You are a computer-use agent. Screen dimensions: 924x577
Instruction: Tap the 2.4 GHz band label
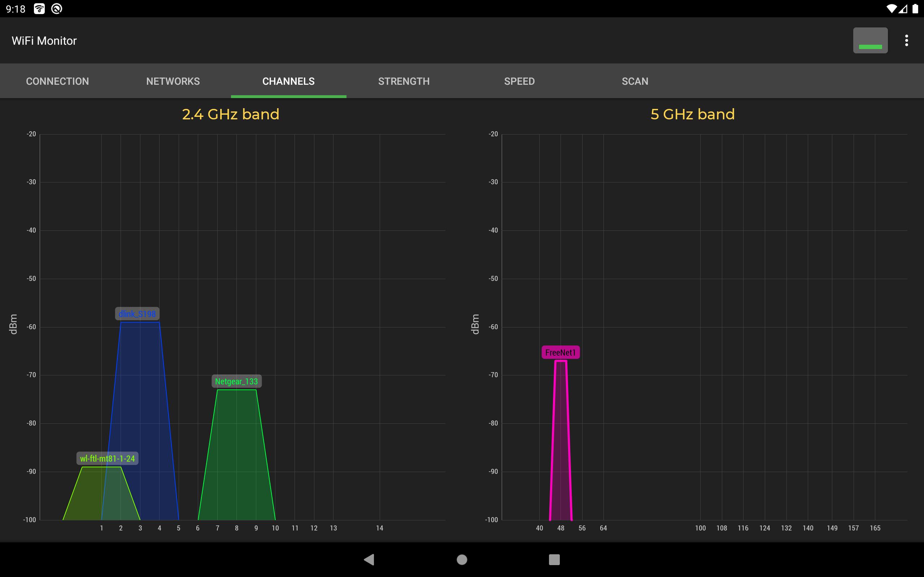point(231,114)
